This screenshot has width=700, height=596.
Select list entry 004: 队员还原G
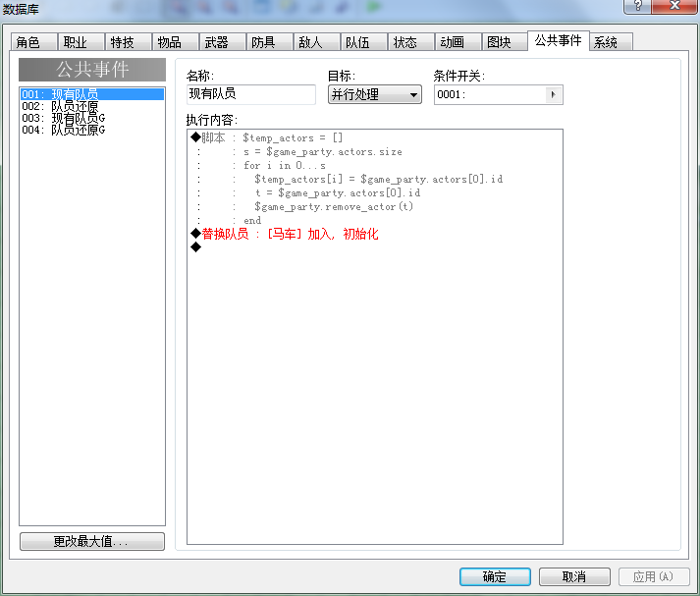coord(92,130)
